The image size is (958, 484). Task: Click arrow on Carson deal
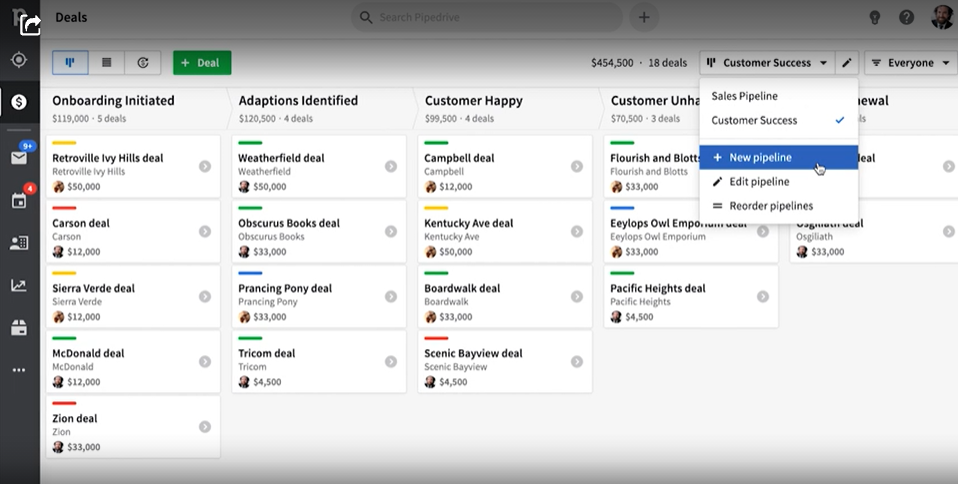pyautogui.click(x=205, y=232)
